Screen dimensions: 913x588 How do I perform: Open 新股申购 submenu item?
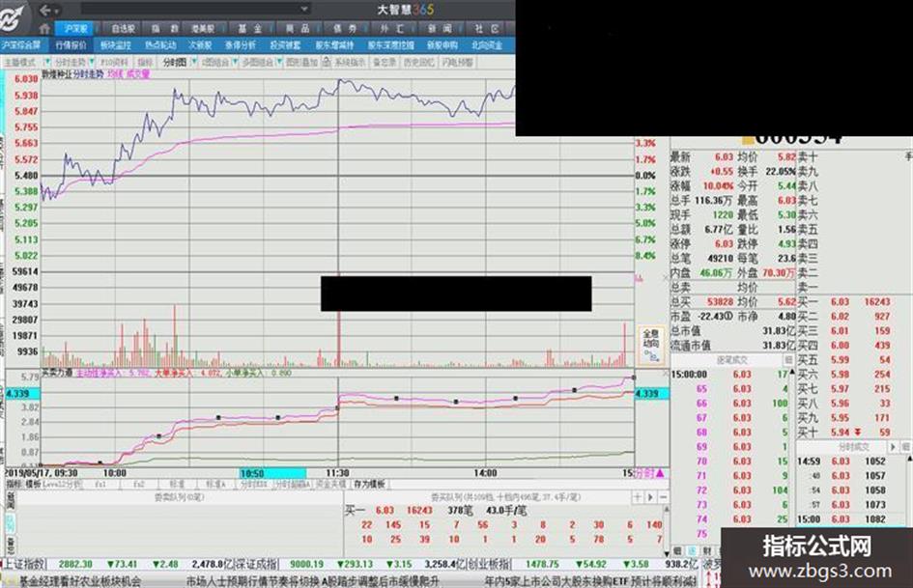pos(442,44)
